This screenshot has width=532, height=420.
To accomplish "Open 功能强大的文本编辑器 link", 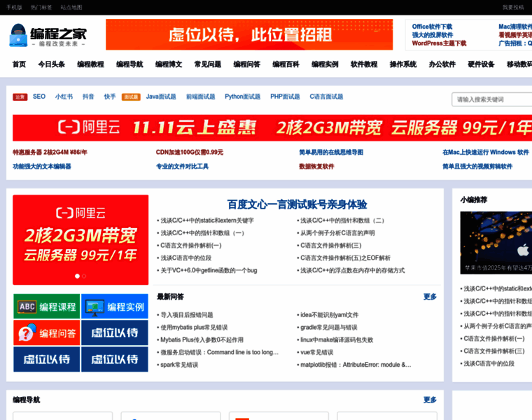I will coord(42,166).
